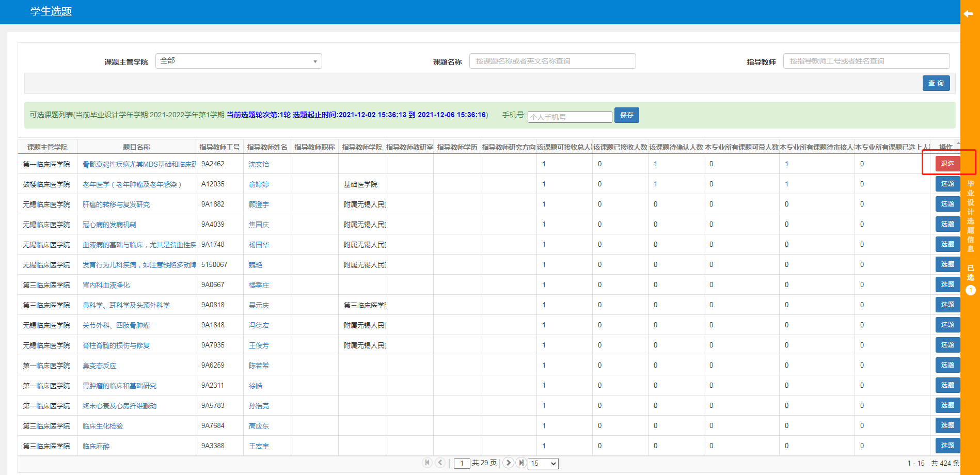This screenshot has width=980, height=475.
Task: Click 选题 for the 冠心病的发病机制 row
Action: (x=947, y=224)
